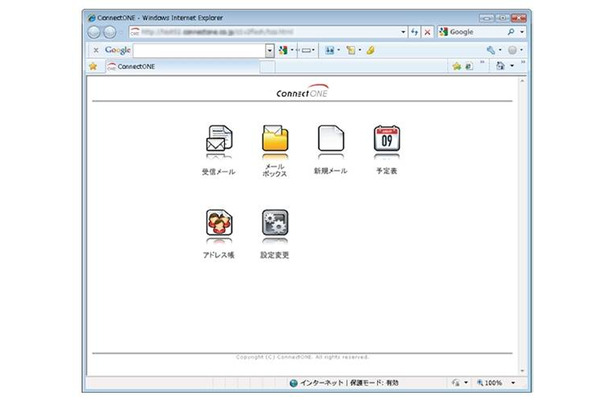
Task: Click the メールボックス text label
Action: click(275, 170)
